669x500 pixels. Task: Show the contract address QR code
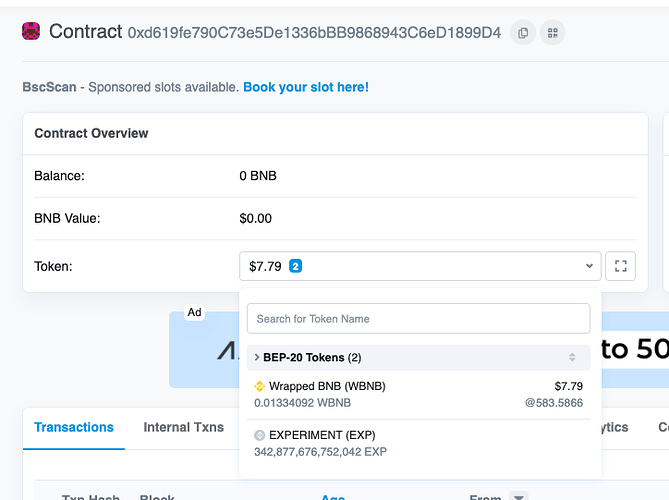point(552,33)
